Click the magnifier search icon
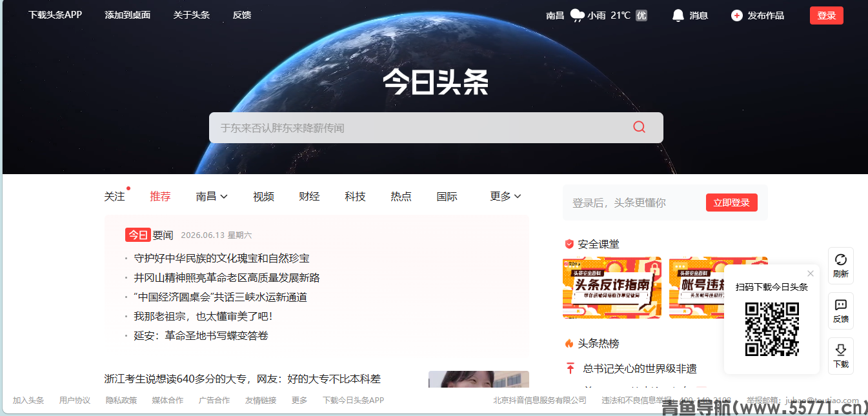868x416 pixels. point(639,127)
